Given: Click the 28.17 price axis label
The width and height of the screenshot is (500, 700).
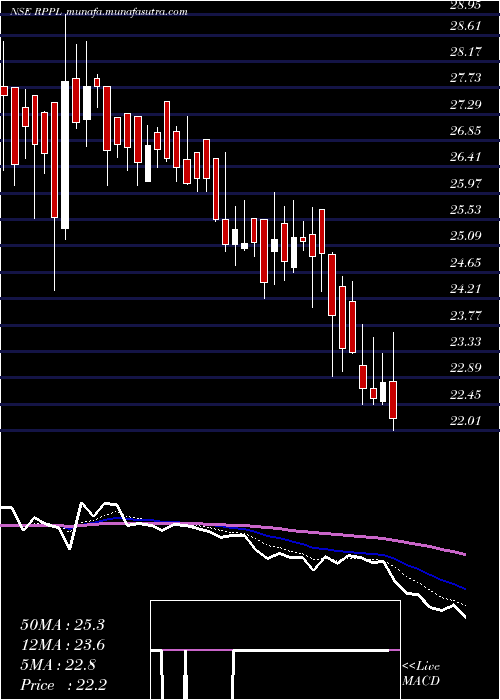Looking at the screenshot, I should click(465, 52).
